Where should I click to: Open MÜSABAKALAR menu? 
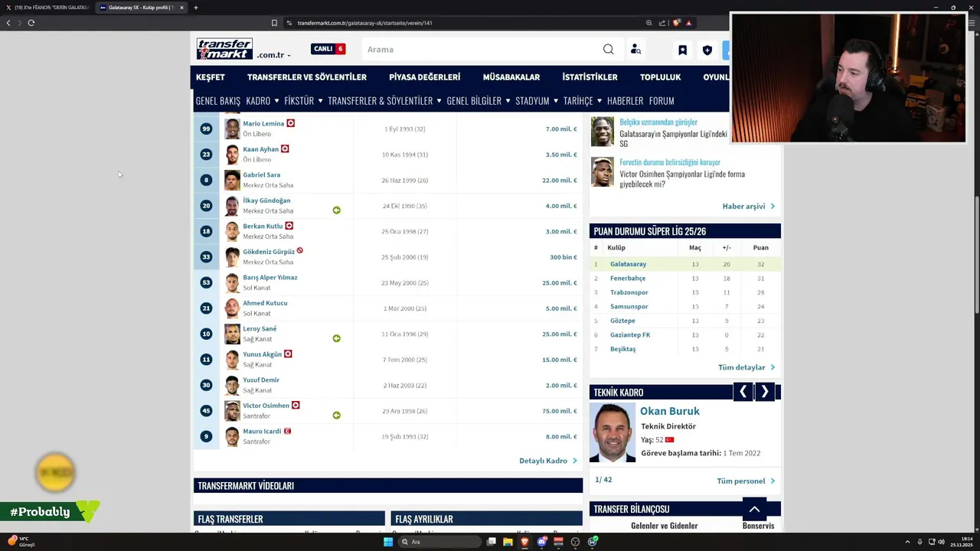[x=511, y=77]
